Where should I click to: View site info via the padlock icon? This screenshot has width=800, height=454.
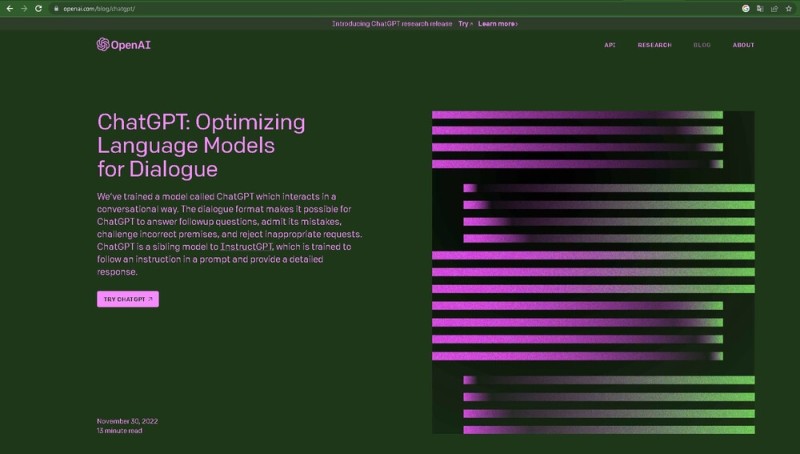click(56, 9)
